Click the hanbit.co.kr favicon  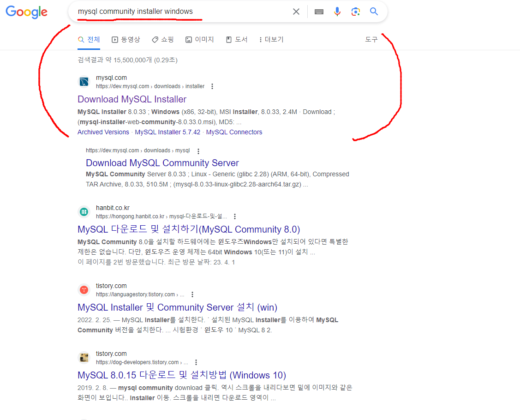pos(84,212)
